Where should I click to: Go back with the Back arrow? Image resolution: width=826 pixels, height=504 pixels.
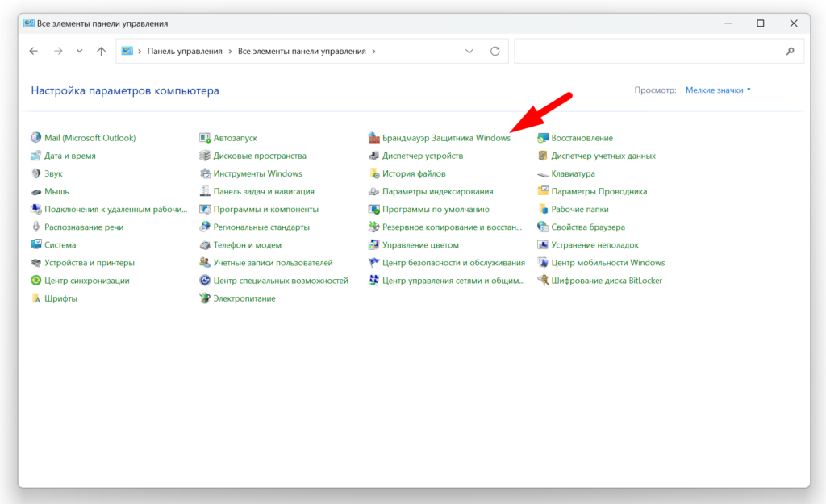(34, 52)
